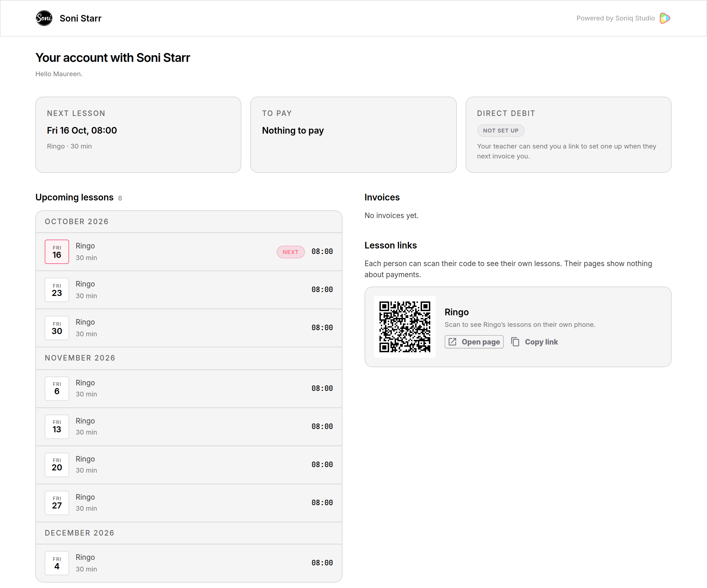
Task: Click the Fri 23 date tile
Action: 57,290
